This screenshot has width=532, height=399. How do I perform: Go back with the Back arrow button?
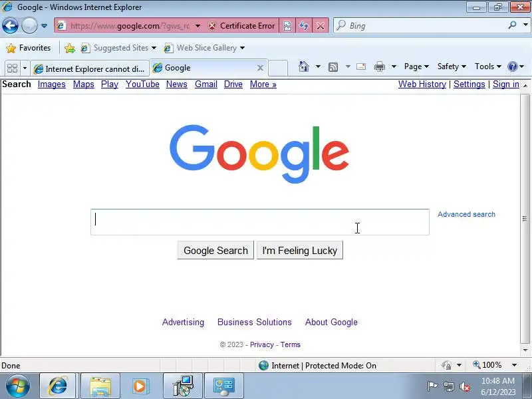[x=10, y=25]
